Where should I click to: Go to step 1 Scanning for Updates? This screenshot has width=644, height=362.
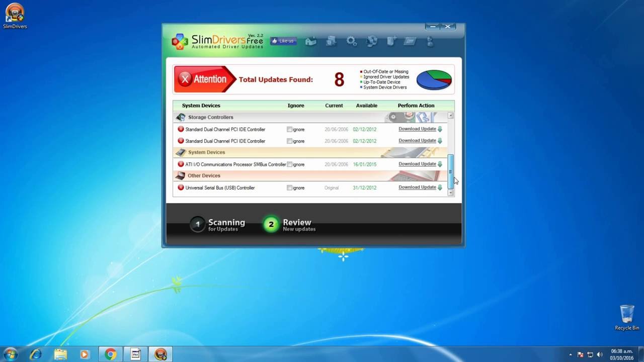click(x=218, y=225)
